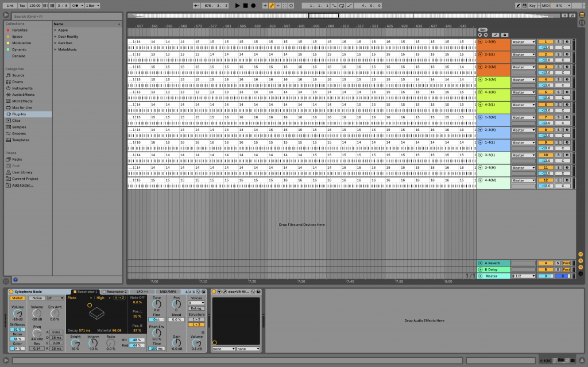Jump to previous locator arrow
The height and width of the screenshot is (367, 588).
(x=480, y=34)
